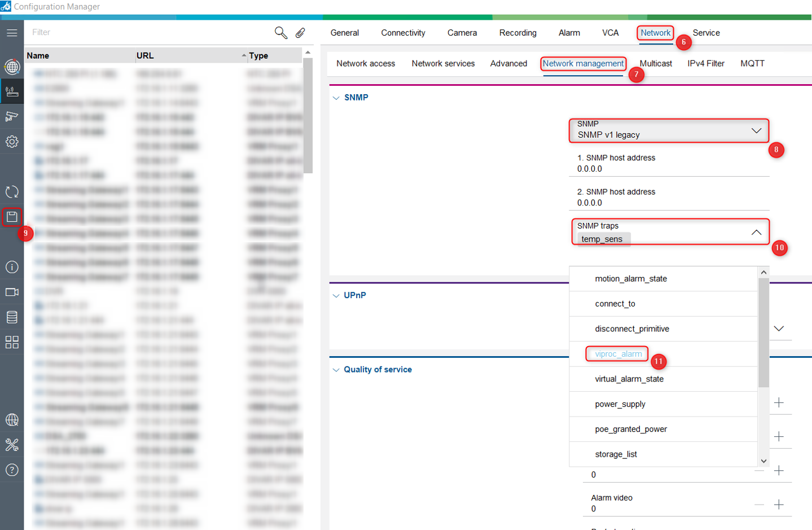Switch to the Recording tab
The height and width of the screenshot is (530, 812).
click(x=517, y=33)
